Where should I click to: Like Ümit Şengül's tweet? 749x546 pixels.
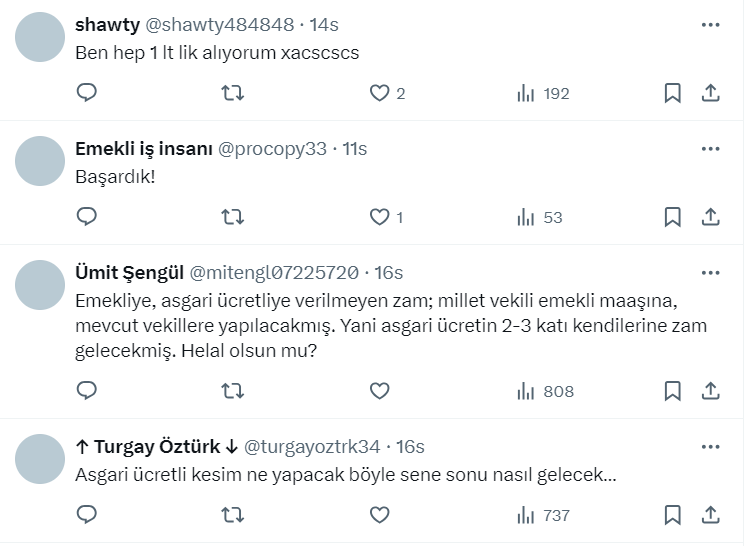point(379,391)
